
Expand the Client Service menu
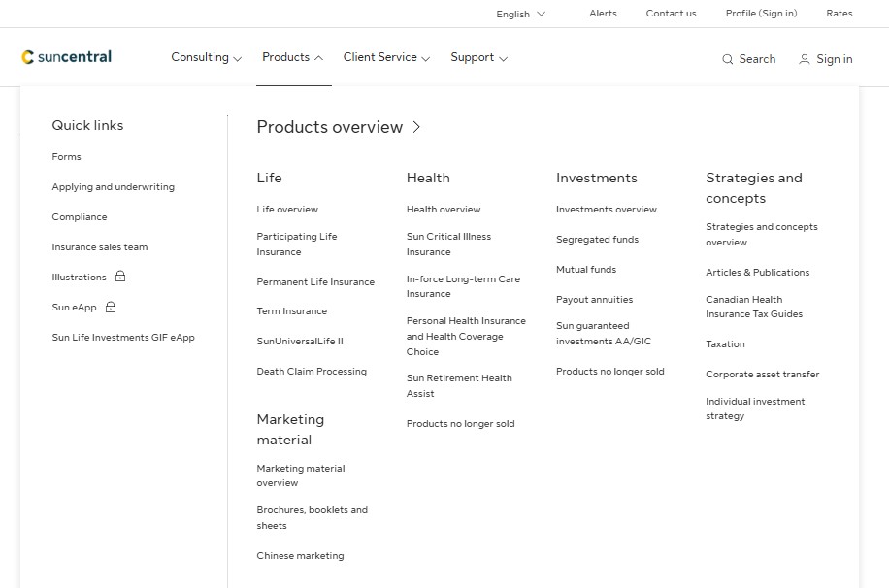coord(386,57)
